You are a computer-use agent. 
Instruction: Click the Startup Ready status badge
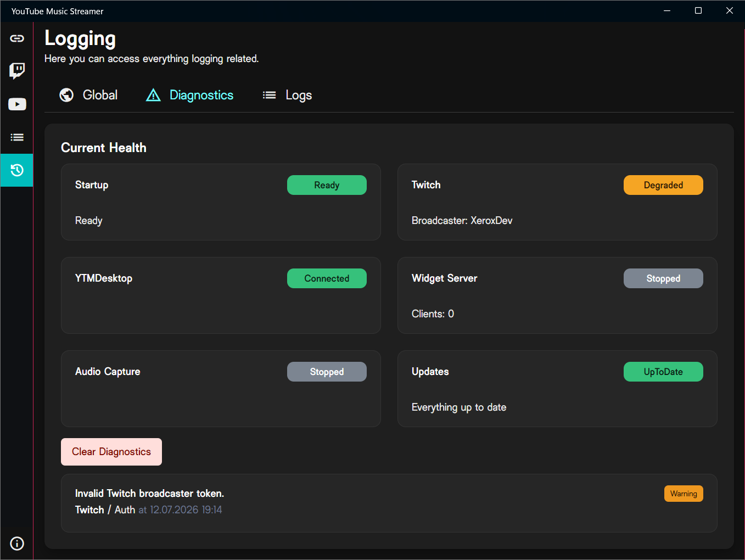click(x=327, y=185)
